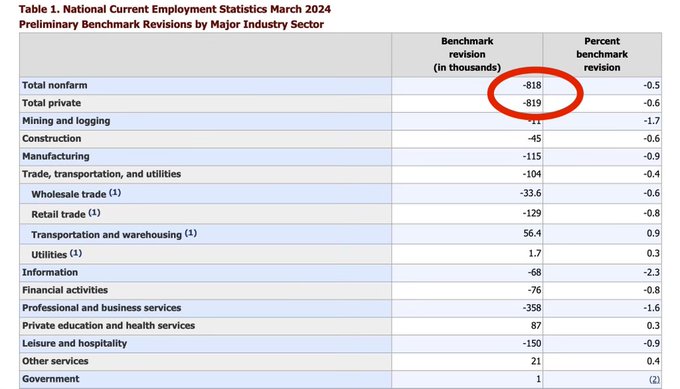
Task: Follow footnote (2) link in Government row
Action: tap(654, 379)
